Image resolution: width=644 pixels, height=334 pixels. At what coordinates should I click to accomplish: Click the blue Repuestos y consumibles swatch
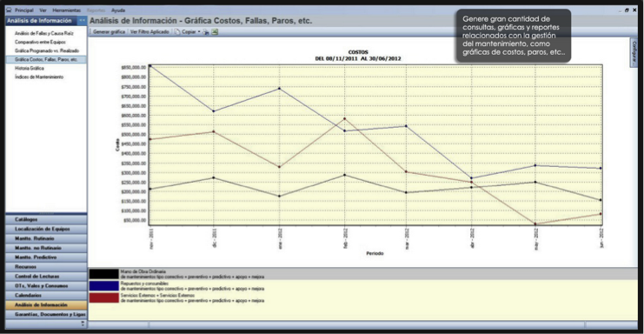(104, 286)
